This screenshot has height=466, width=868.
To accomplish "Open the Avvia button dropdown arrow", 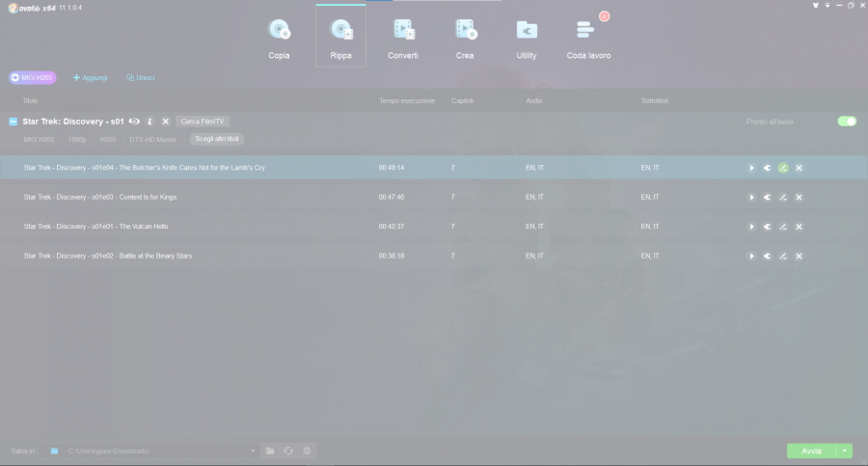I will pyautogui.click(x=846, y=451).
